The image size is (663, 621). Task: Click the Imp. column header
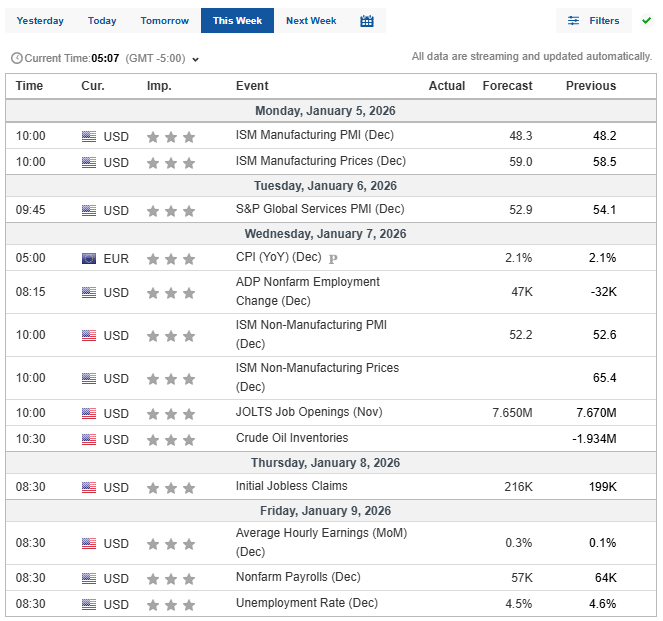click(x=159, y=86)
